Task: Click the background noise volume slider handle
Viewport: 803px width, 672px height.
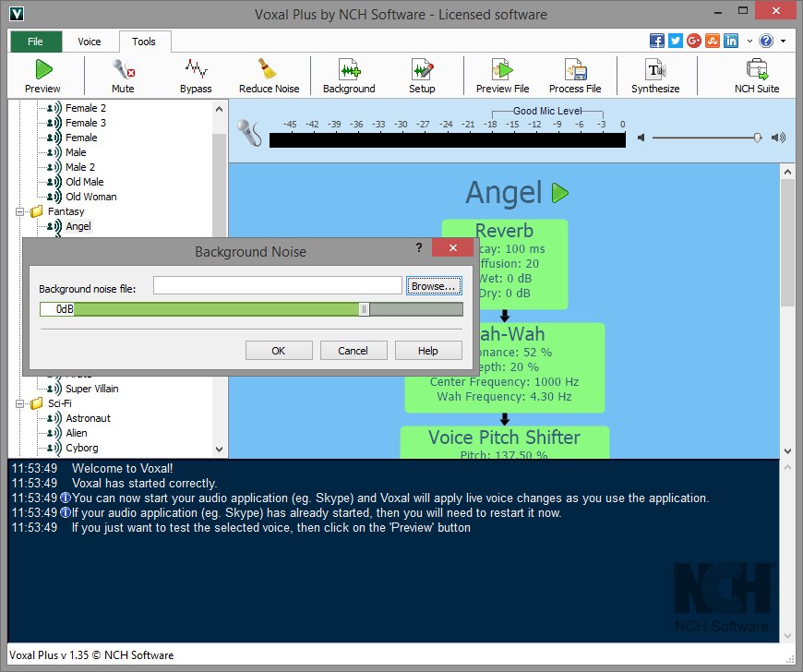Action: [x=364, y=309]
